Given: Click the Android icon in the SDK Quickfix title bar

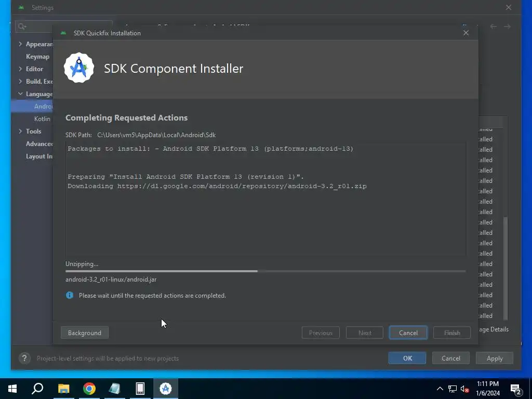Looking at the screenshot, I should [63, 33].
